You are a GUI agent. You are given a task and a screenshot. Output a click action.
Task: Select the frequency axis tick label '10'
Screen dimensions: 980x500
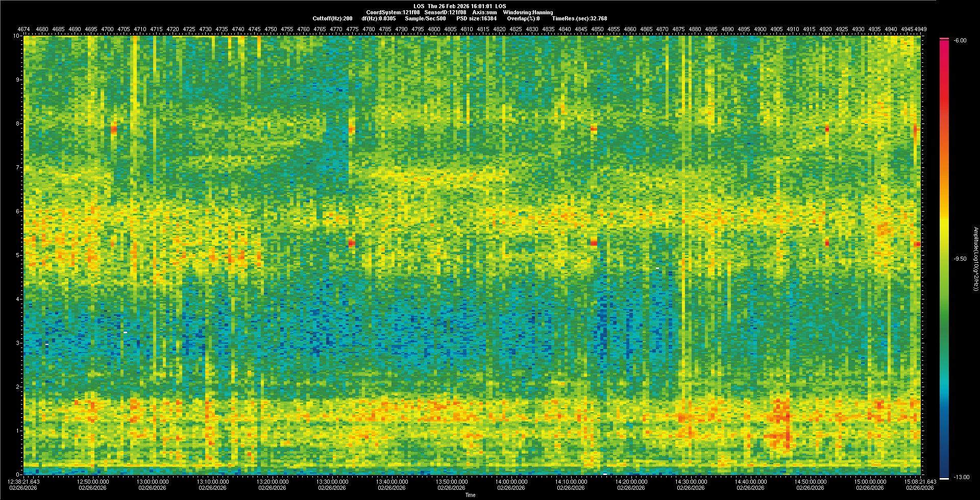pos(17,36)
